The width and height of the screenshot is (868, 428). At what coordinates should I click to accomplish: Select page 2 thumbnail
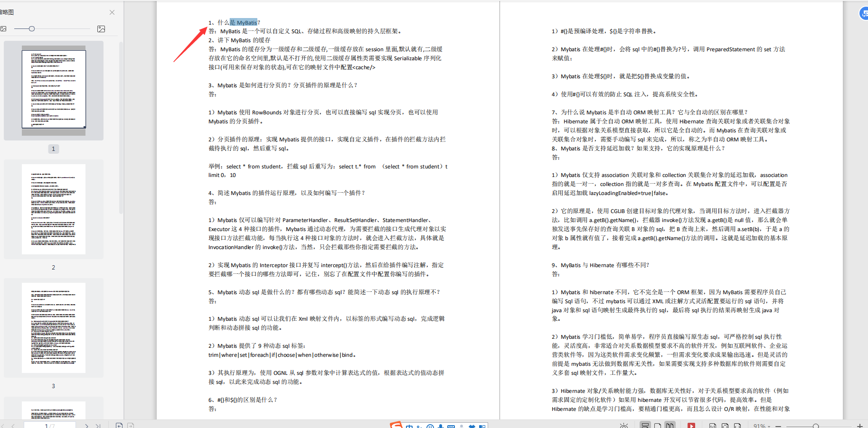click(54, 209)
